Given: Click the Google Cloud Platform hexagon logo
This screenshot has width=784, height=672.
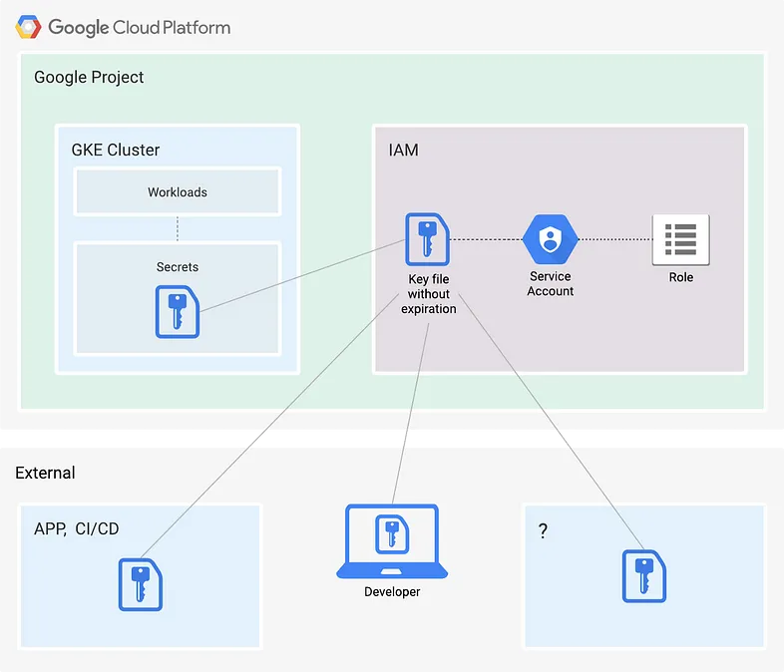Looking at the screenshot, I should click(28, 27).
